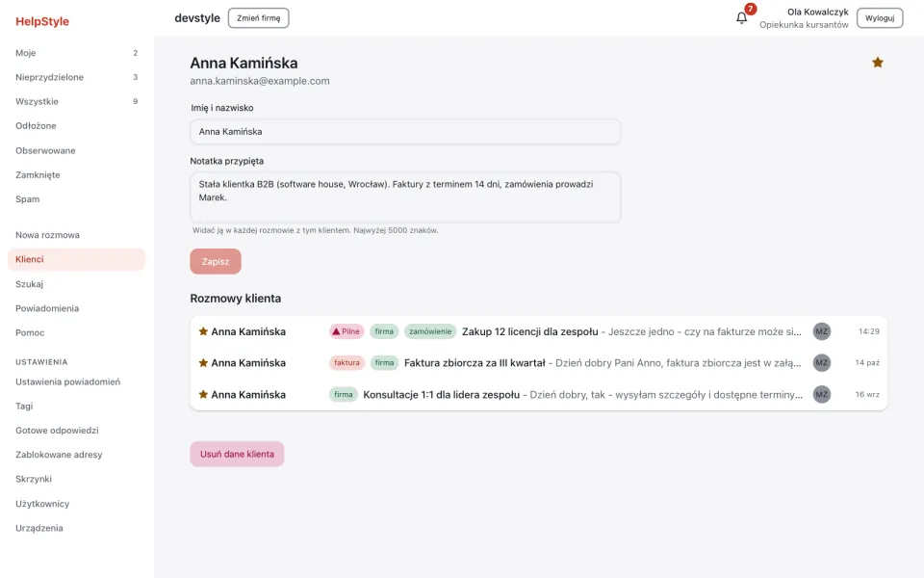This screenshot has width=924, height=578.
Task: Click the Wyloguj button
Action: coord(880,17)
